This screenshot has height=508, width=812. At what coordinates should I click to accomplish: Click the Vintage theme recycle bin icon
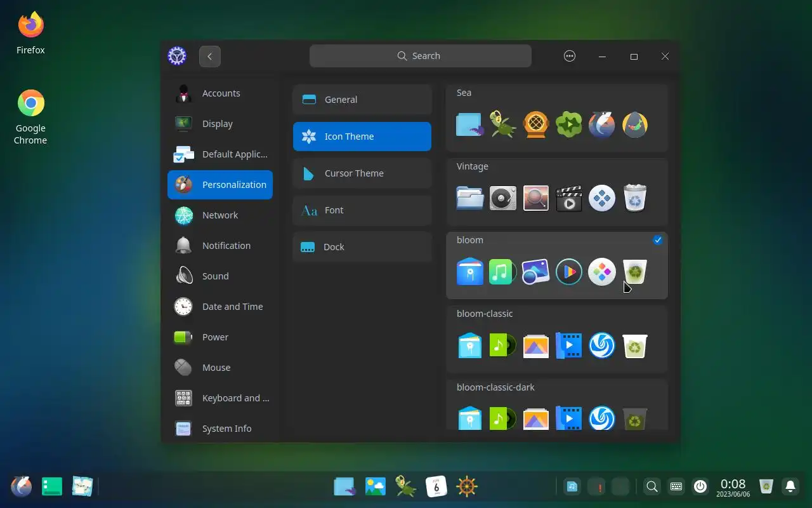click(635, 198)
